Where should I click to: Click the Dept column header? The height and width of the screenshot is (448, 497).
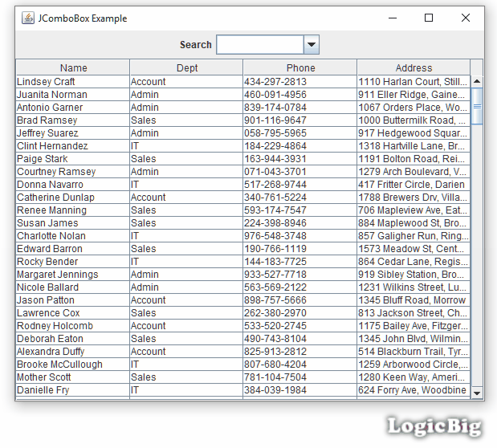tap(186, 68)
